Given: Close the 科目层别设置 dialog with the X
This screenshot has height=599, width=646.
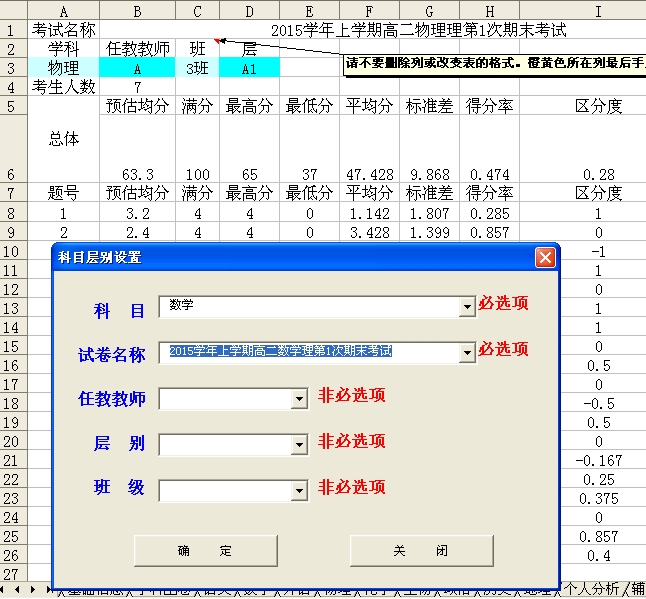Looking at the screenshot, I should tap(545, 258).
